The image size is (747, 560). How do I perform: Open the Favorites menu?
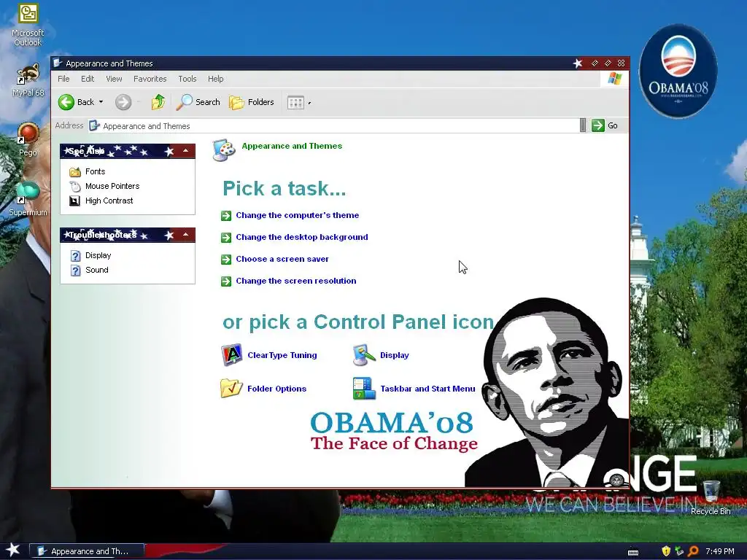point(150,79)
